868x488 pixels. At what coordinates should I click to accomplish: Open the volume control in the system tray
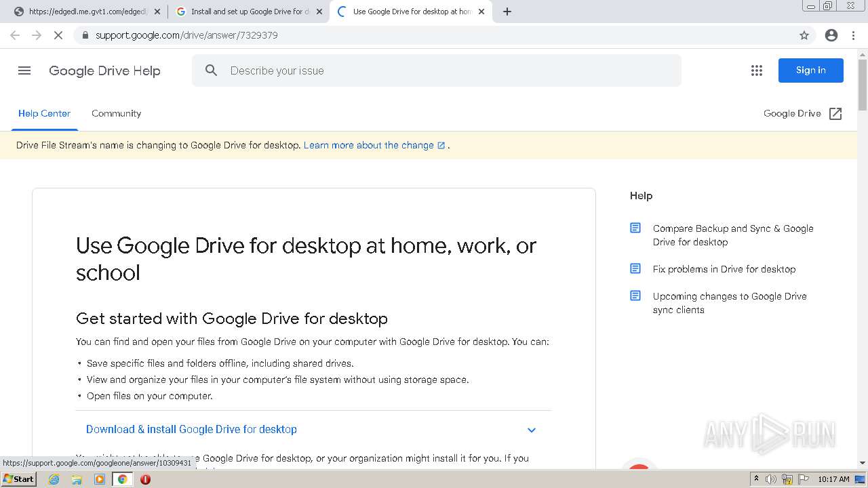point(771,479)
